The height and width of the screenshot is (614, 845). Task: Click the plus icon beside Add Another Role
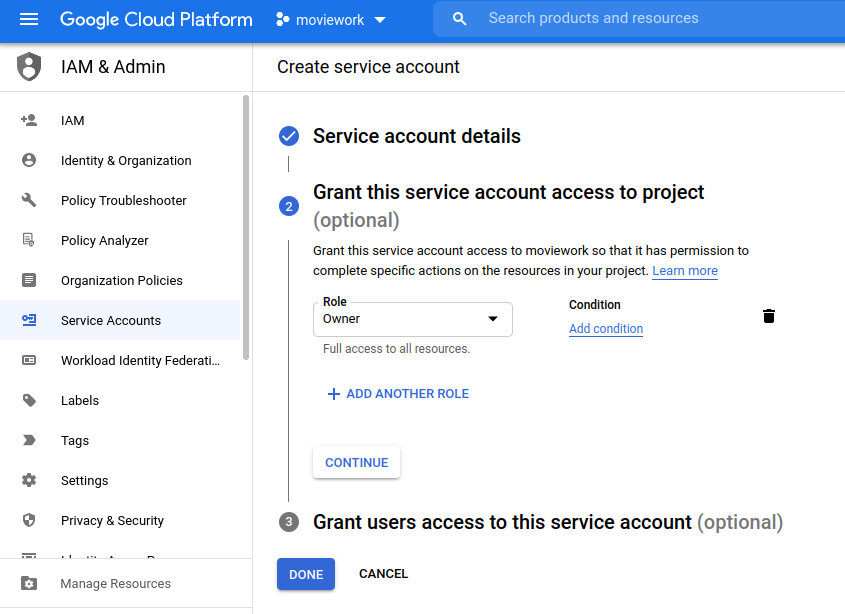(x=334, y=394)
